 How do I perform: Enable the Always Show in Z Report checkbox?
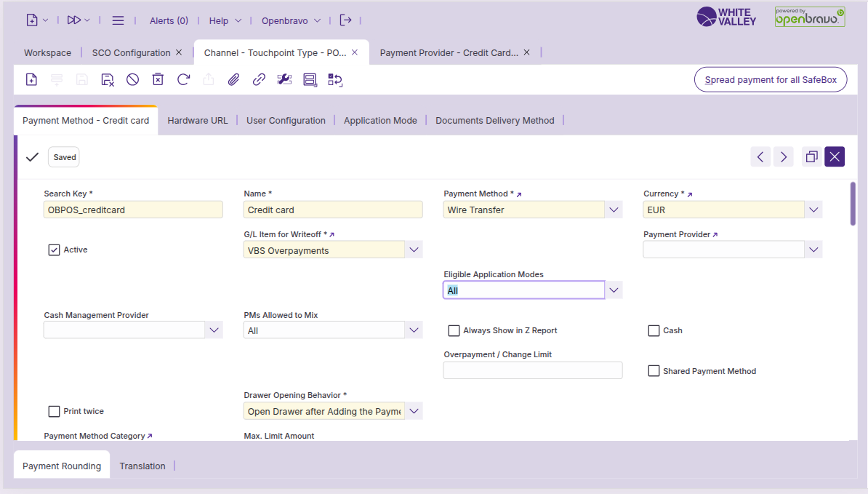(454, 330)
